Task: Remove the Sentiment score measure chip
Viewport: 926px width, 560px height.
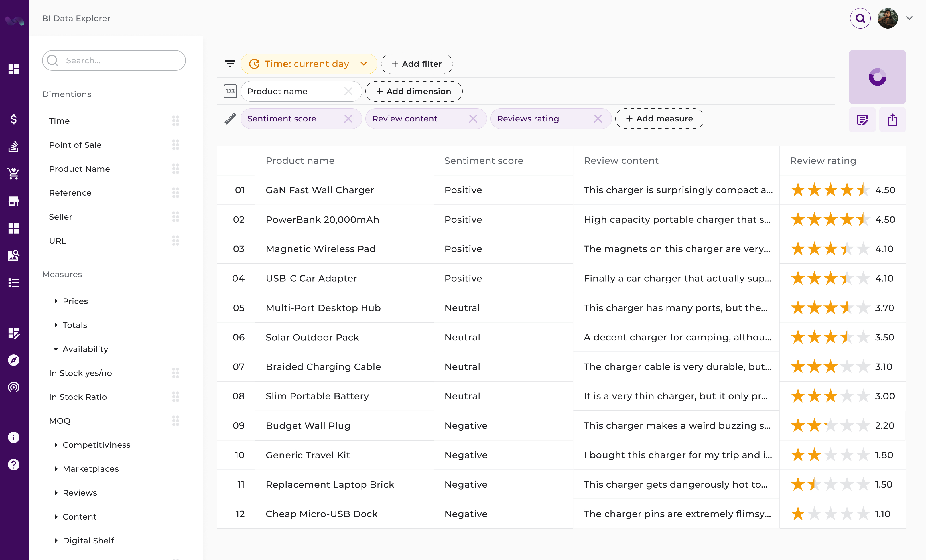Action: tap(348, 118)
